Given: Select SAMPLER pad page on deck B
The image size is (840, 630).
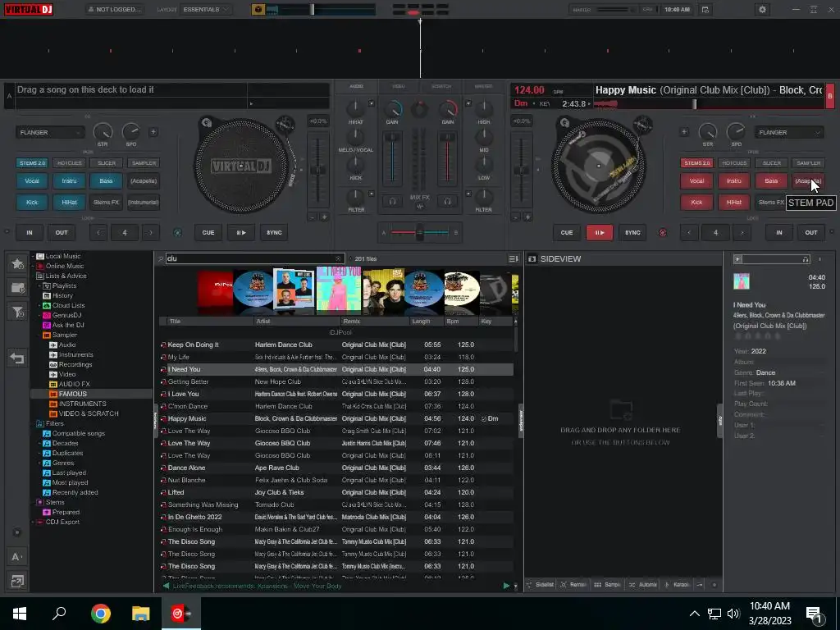Looking at the screenshot, I should [x=808, y=163].
